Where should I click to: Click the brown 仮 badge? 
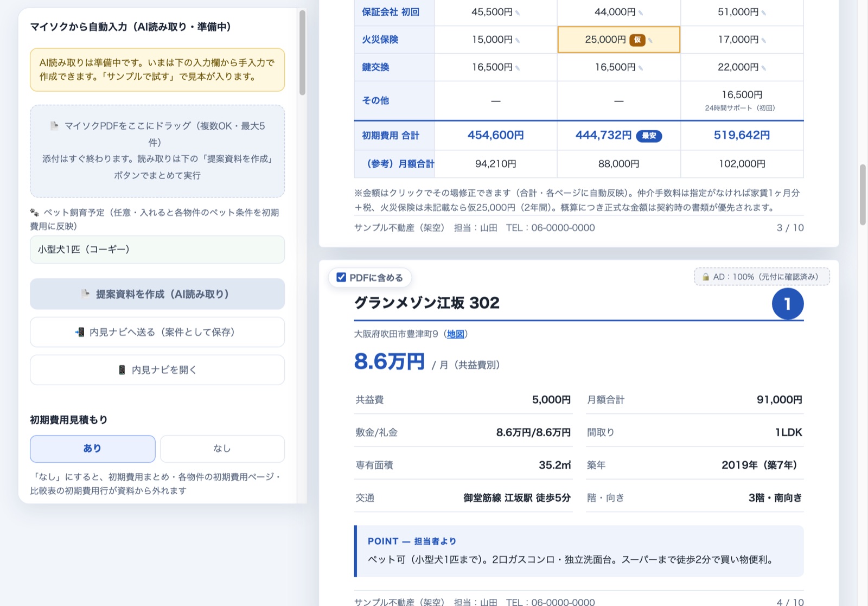[637, 40]
